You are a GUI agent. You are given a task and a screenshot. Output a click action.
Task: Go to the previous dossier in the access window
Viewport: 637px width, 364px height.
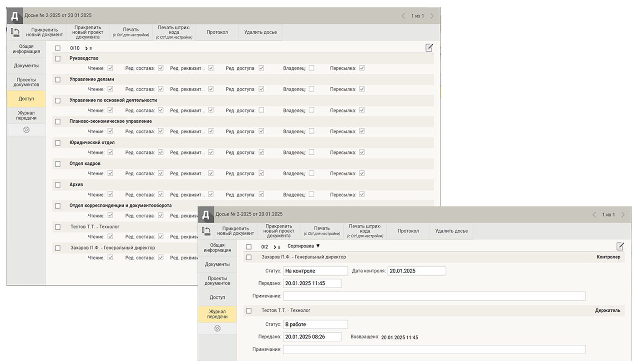[x=403, y=16]
